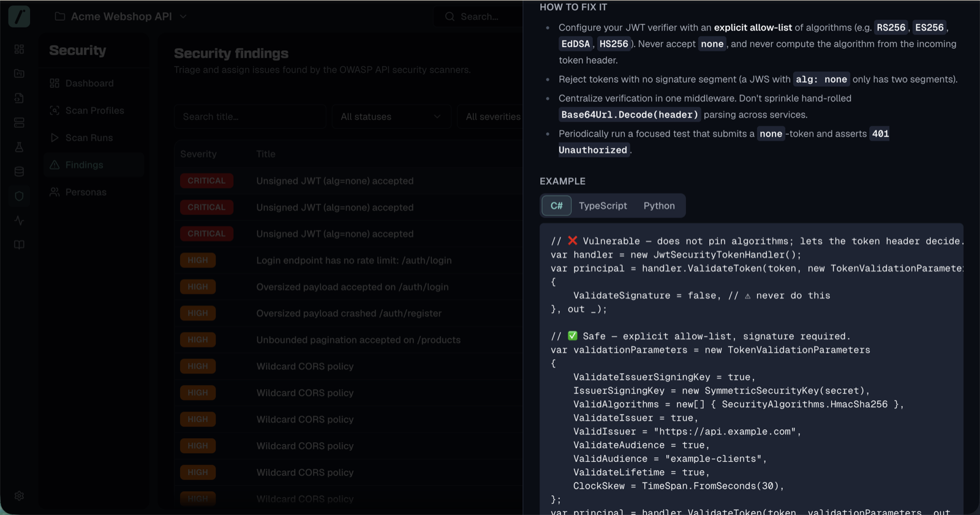Click the Security findings page heading
Screen dimensions: 980x515
point(231,53)
